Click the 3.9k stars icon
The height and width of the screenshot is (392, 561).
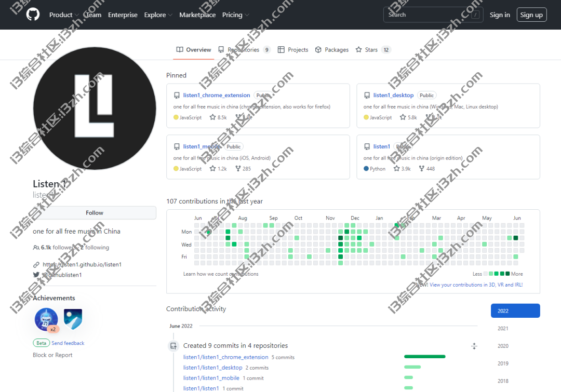tap(396, 168)
